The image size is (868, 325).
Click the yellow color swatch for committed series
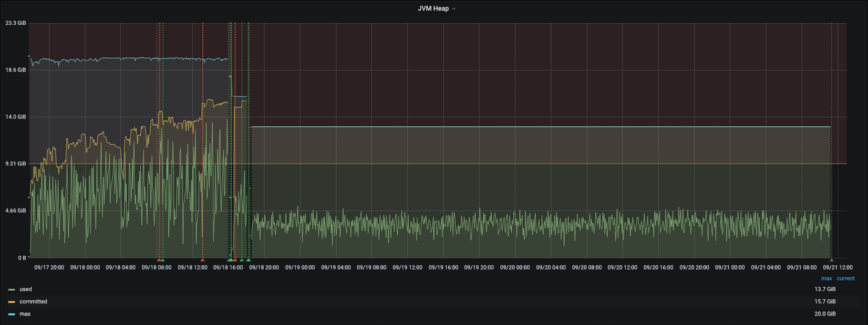pos(12,302)
